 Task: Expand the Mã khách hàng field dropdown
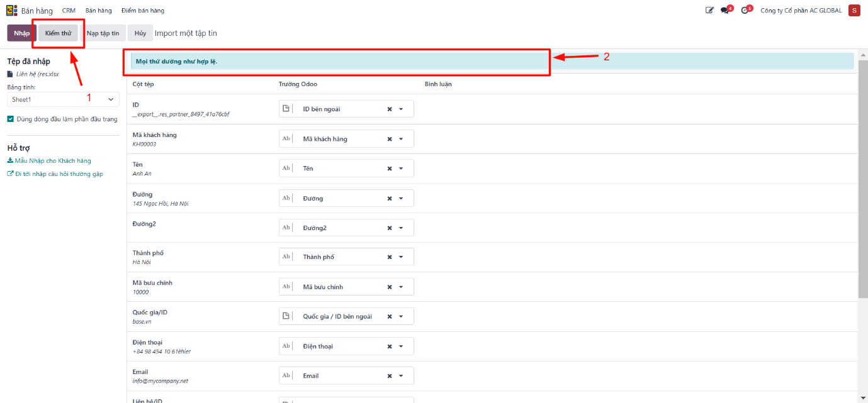401,139
